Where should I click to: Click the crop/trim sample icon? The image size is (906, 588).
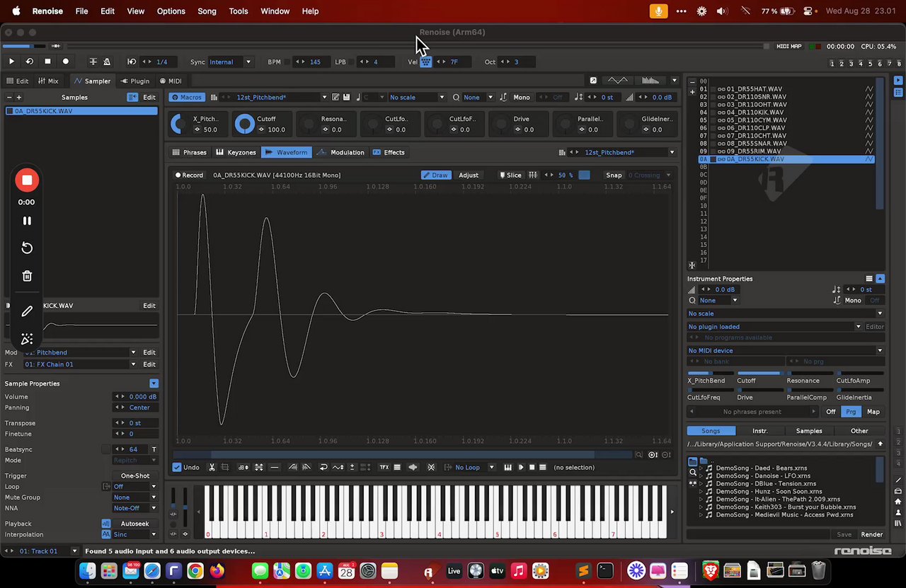(x=225, y=467)
